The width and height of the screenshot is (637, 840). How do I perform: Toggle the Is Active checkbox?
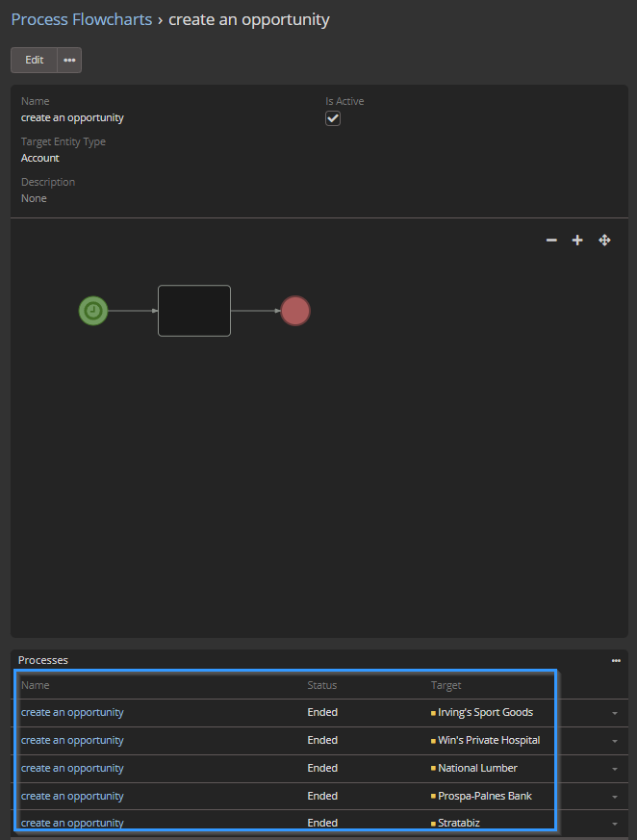coord(333,118)
